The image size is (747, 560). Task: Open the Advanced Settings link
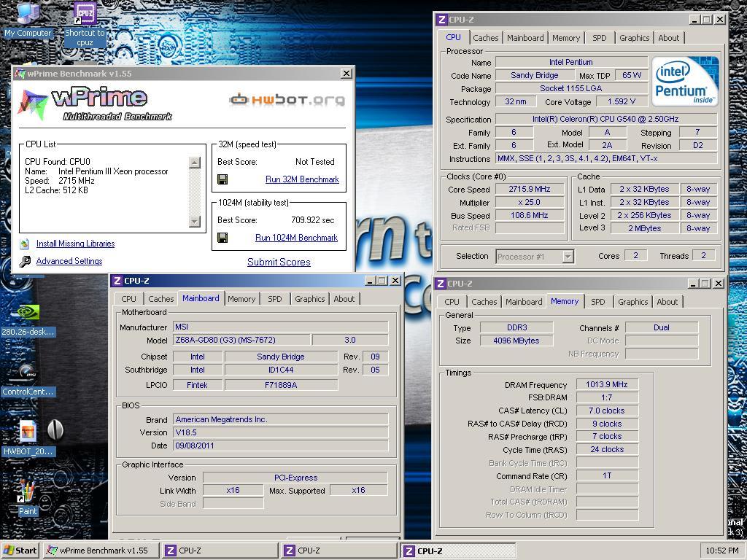click(x=69, y=261)
